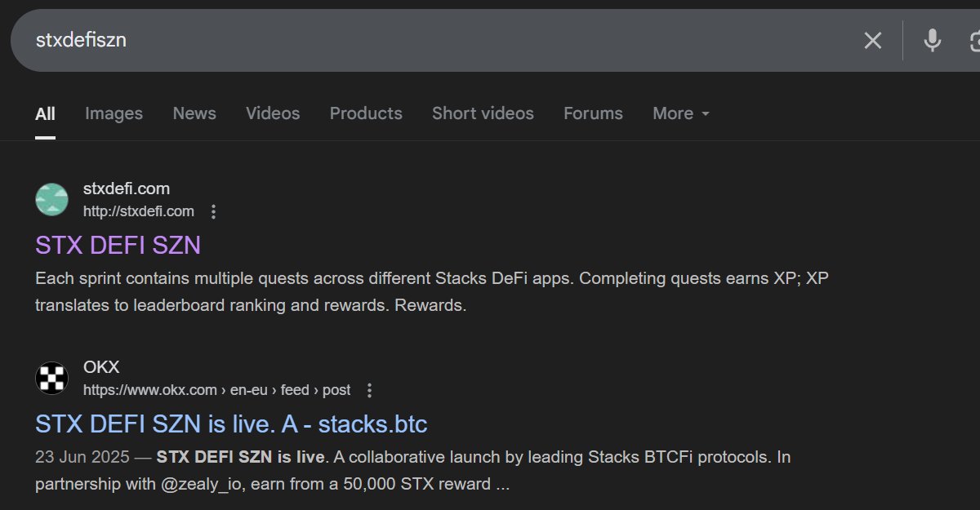The image size is (980, 510).
Task: Open options menu for stxdefi.com result
Action: pyautogui.click(x=214, y=212)
